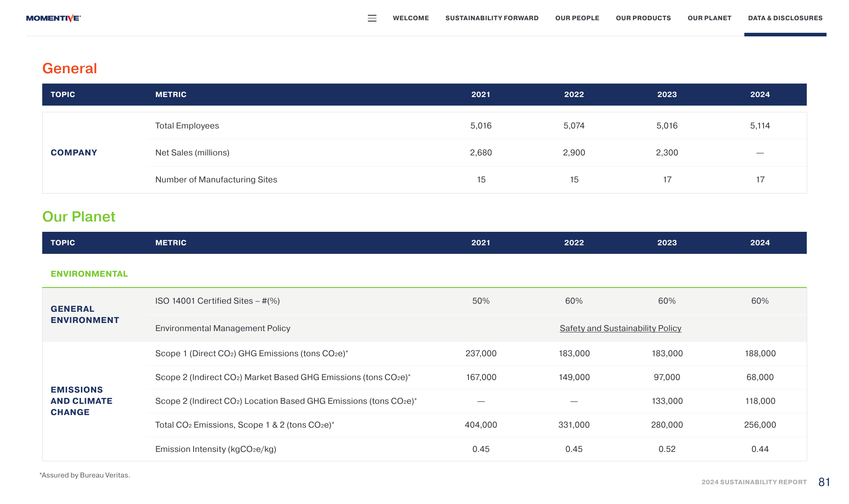
Task: Click the Net Sales (millions) label
Action: (x=192, y=153)
